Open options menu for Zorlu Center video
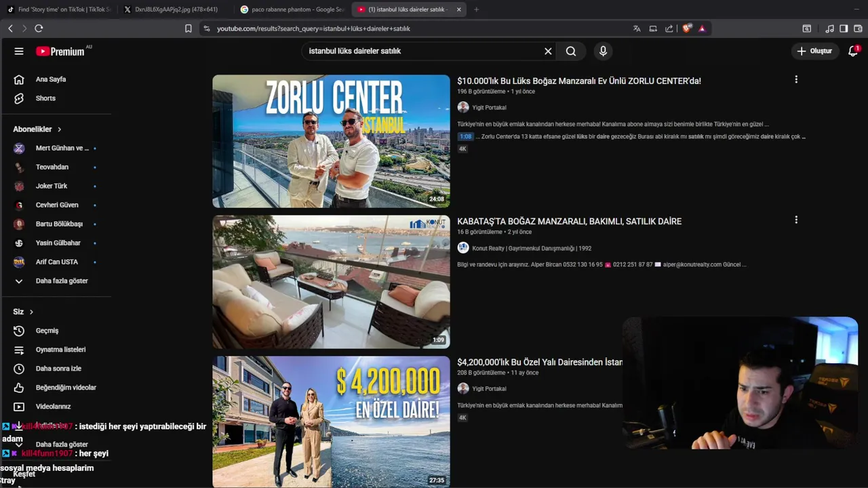Viewport: 868px width, 488px height. 796,79
